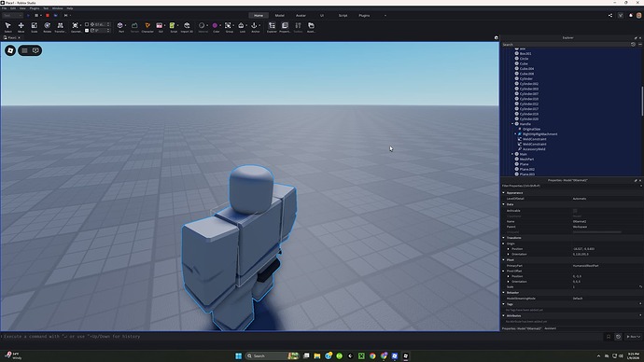Expand the Main tree node

tap(512, 154)
